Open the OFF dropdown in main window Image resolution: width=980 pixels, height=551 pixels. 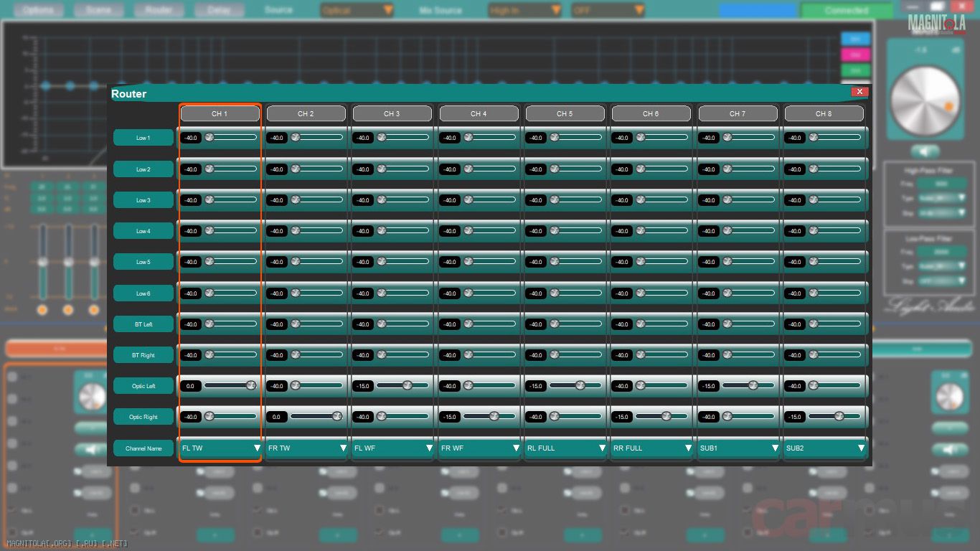pyautogui.click(x=608, y=10)
